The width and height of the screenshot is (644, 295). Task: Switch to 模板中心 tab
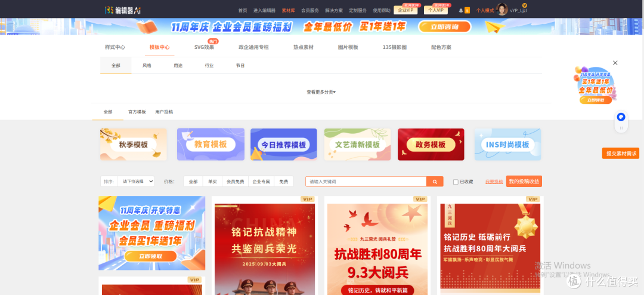(x=159, y=47)
